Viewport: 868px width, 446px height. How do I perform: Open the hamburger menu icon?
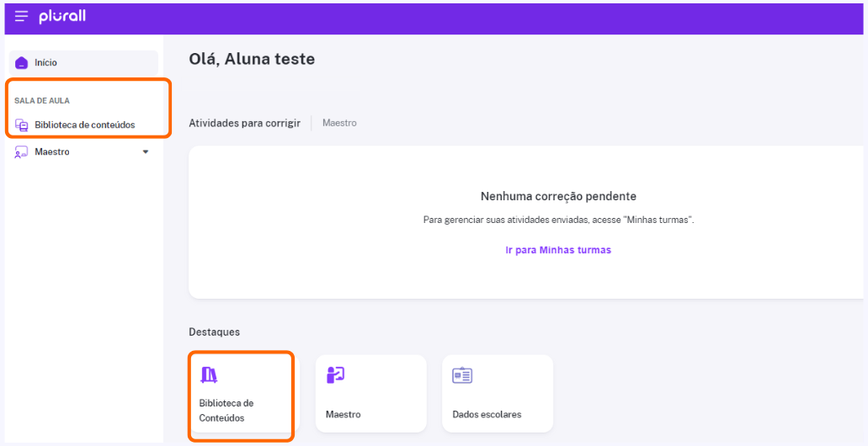pos(22,17)
